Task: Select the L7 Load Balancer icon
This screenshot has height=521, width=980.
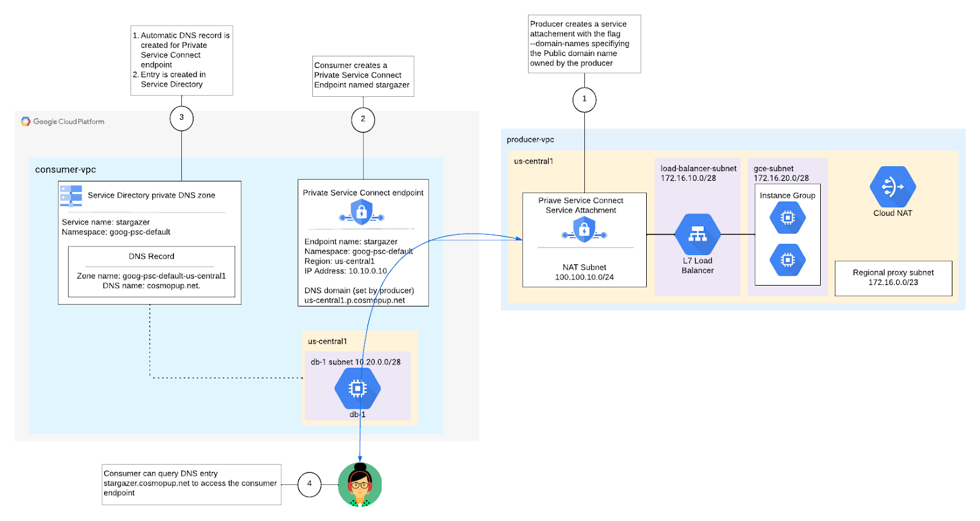Action: pyautogui.click(x=697, y=234)
